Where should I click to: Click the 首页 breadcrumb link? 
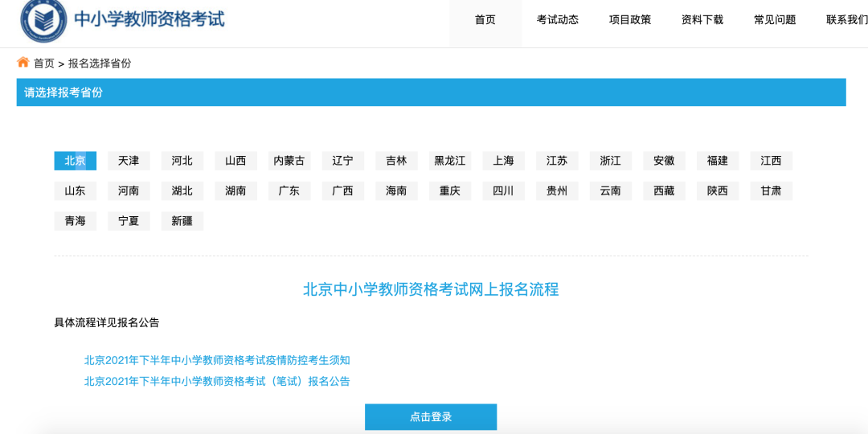pyautogui.click(x=44, y=63)
